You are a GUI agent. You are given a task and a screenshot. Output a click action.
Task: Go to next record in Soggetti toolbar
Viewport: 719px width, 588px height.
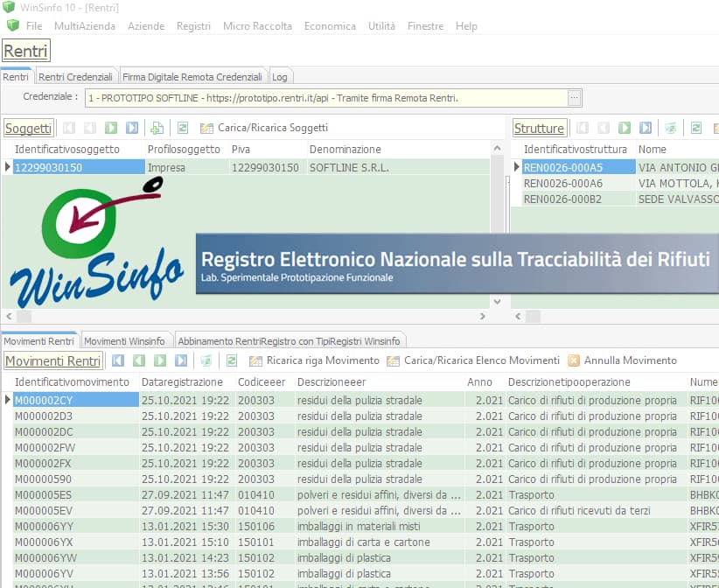111,128
